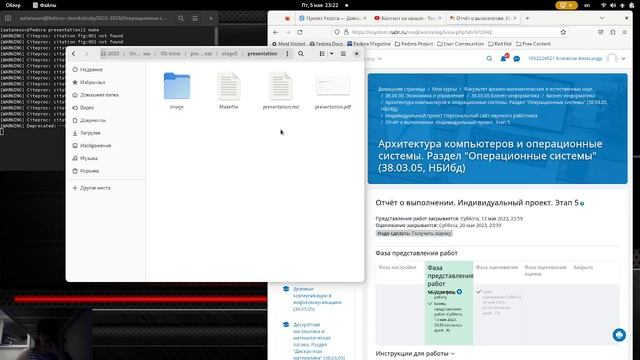640x360 pixels.
Task: Open view options dropdown arrow in file manager
Action: point(331,53)
